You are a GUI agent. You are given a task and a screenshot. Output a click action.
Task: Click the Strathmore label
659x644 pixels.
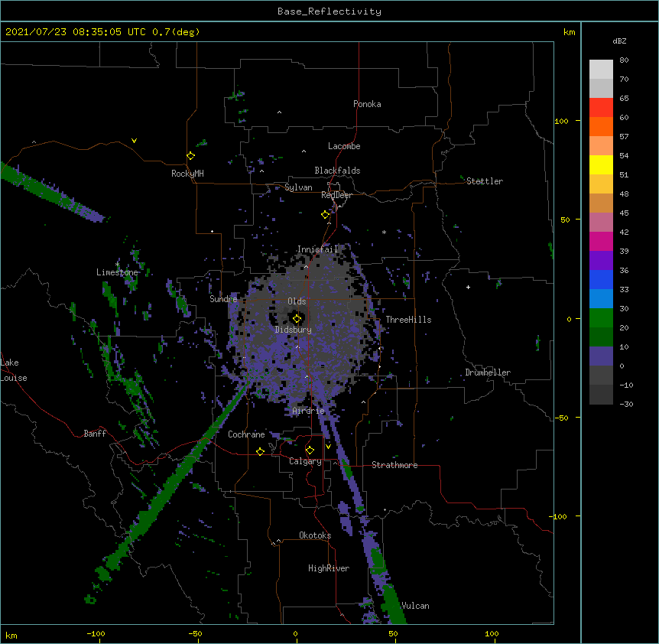coord(394,465)
